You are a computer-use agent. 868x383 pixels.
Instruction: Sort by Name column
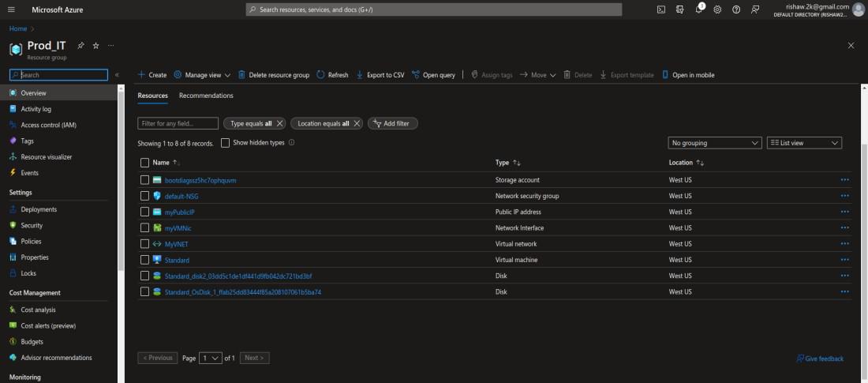click(x=166, y=163)
